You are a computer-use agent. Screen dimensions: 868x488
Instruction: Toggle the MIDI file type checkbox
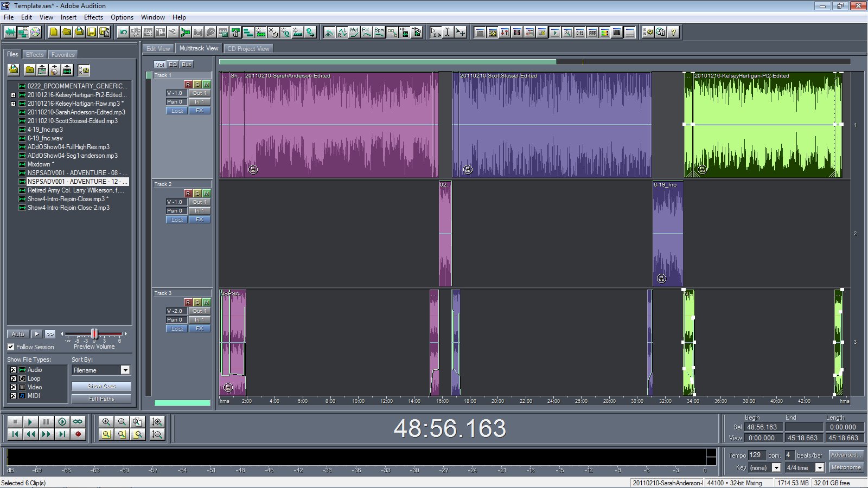14,396
